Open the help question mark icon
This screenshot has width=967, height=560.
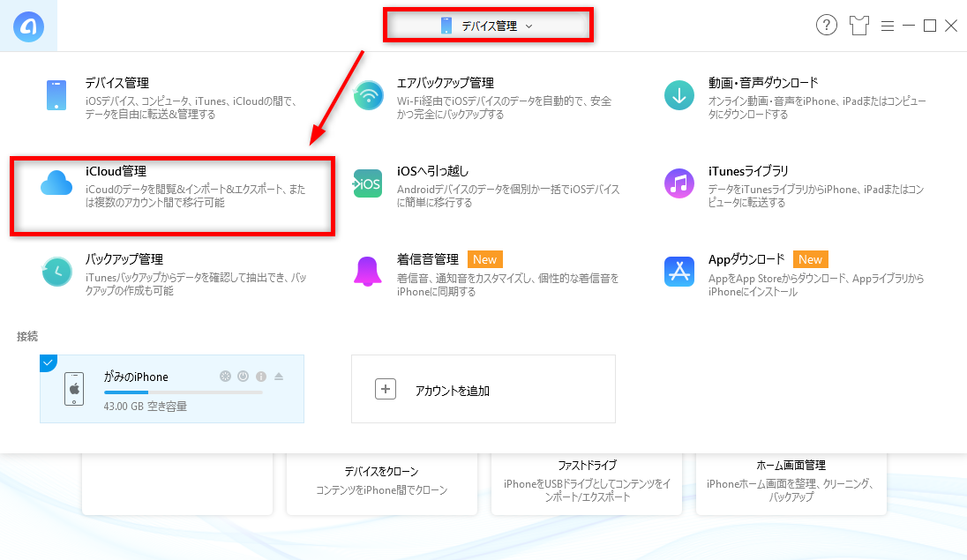coord(827,26)
